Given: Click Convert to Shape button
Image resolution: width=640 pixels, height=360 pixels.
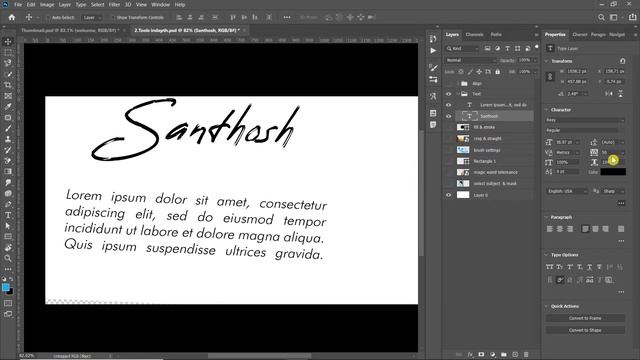Looking at the screenshot, I should click(x=585, y=330).
